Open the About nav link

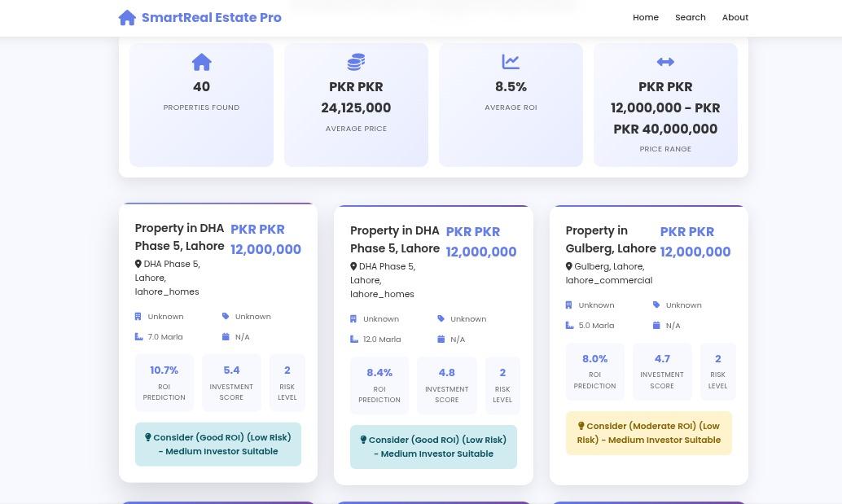point(735,17)
